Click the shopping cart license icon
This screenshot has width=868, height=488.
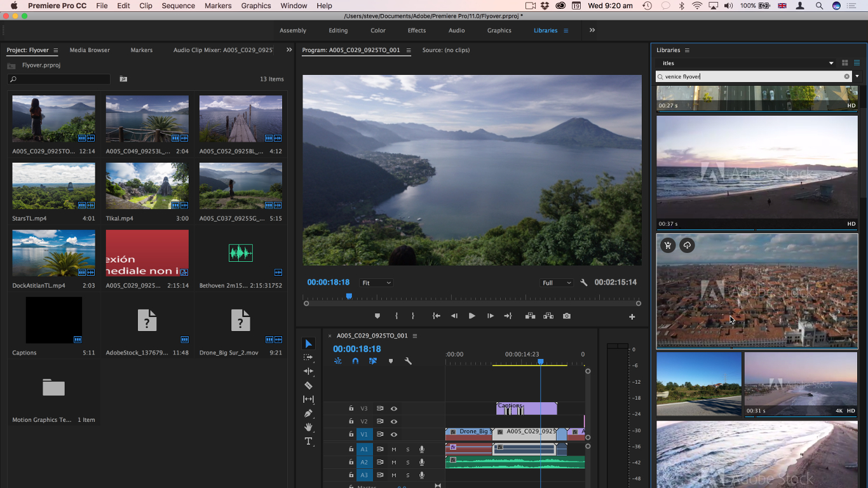click(x=667, y=245)
